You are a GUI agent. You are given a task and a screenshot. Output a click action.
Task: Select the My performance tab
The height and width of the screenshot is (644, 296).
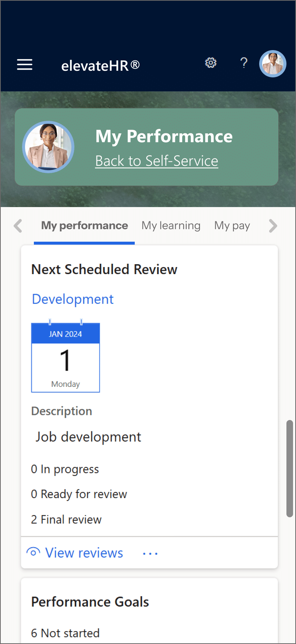click(x=84, y=225)
